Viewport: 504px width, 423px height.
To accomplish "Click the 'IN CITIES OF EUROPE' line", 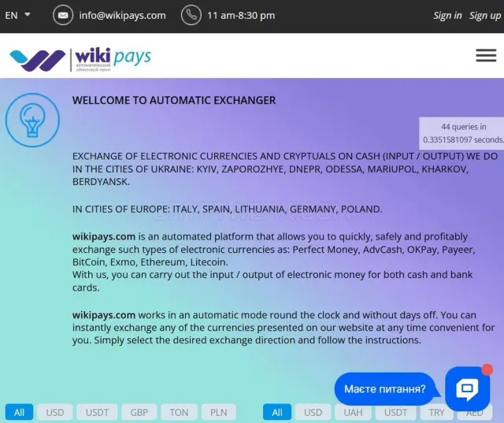I will tap(228, 210).
